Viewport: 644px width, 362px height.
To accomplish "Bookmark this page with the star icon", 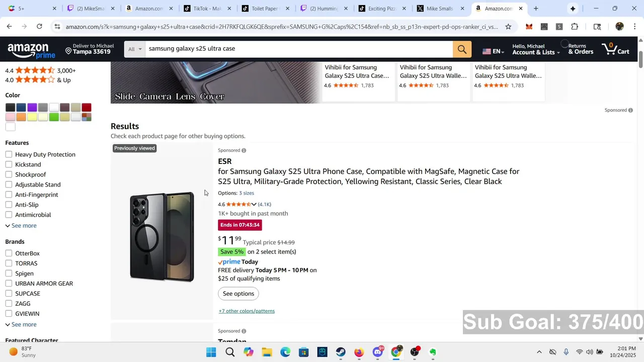I will [x=508, y=27].
